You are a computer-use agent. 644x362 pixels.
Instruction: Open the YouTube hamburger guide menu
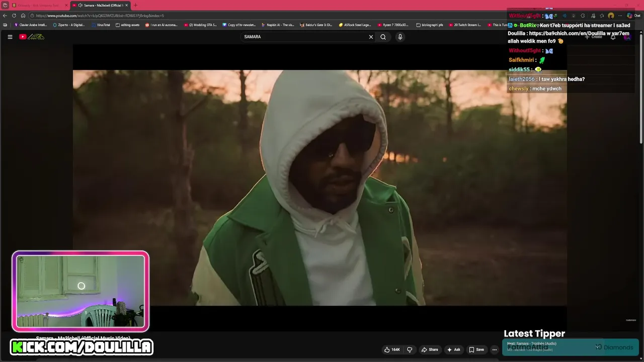[10, 37]
